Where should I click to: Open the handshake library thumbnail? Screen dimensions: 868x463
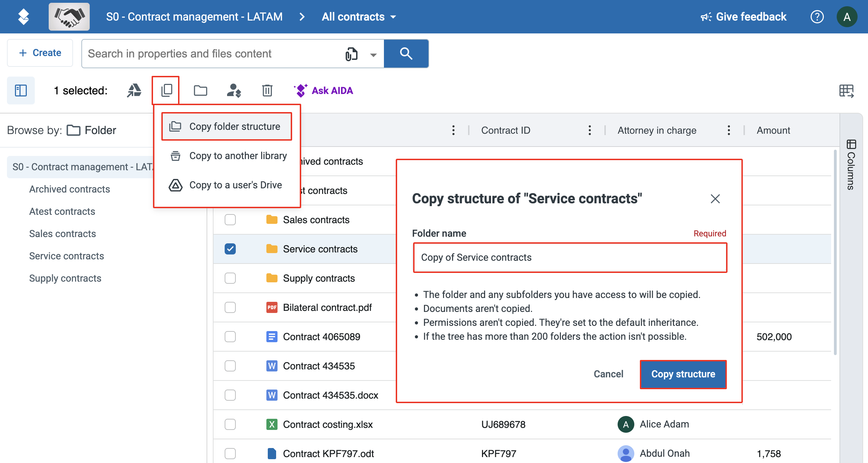click(x=69, y=17)
